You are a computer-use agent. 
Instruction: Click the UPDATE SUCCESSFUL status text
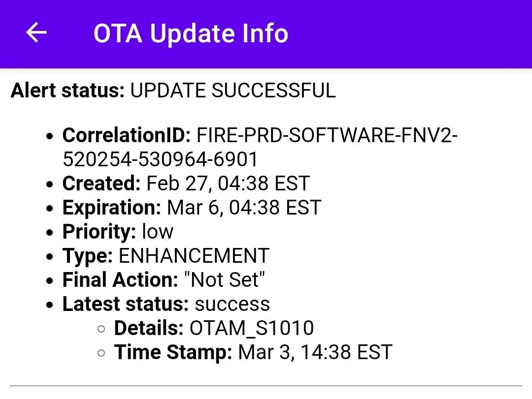point(233,91)
